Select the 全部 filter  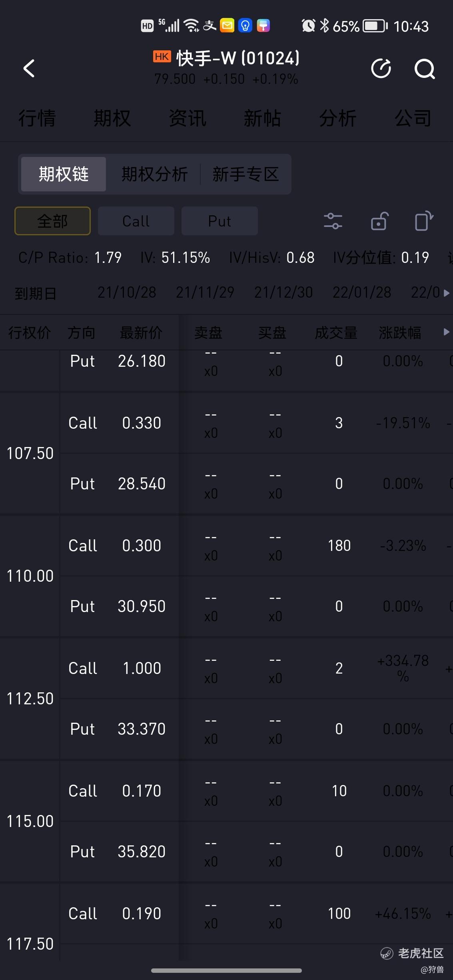tap(52, 221)
